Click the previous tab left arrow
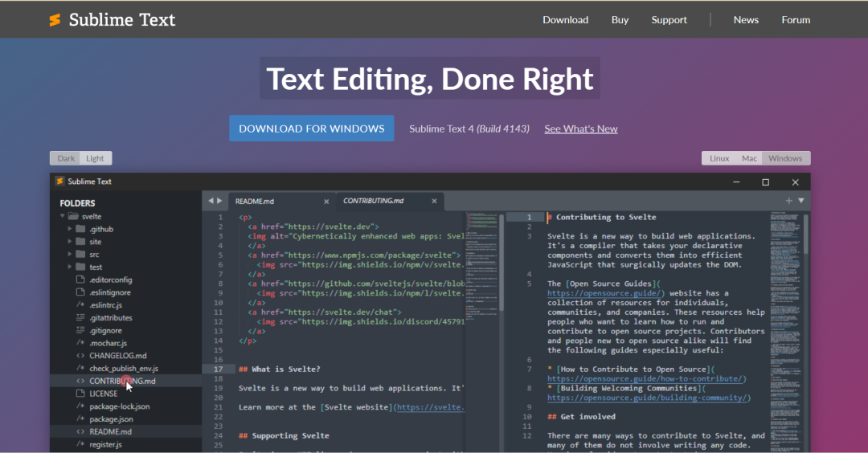 211,201
